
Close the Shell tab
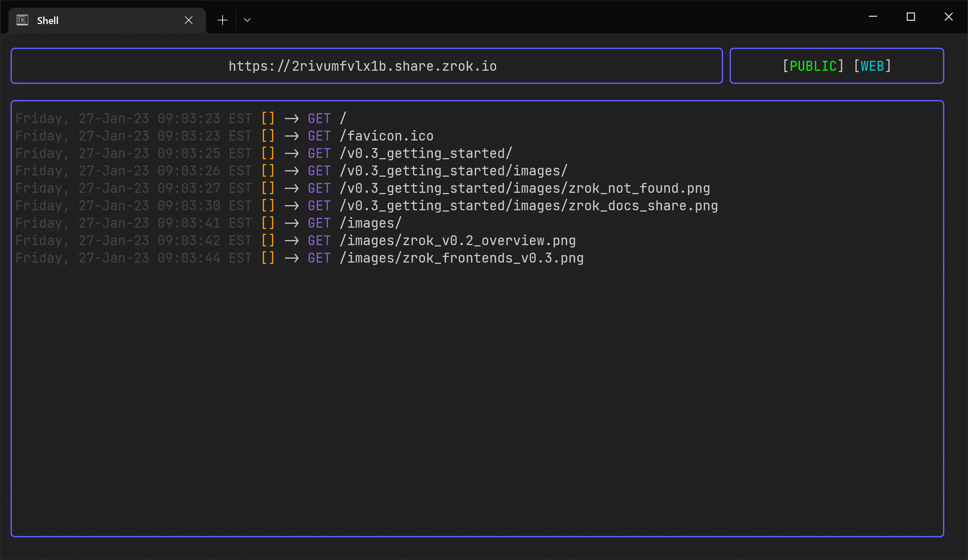pyautogui.click(x=188, y=20)
